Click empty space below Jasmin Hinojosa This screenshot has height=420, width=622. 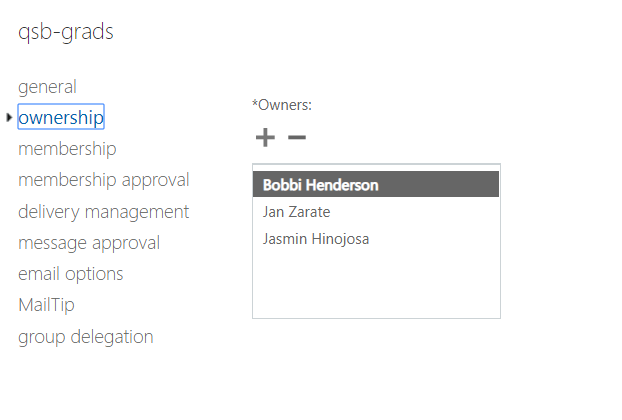coord(375,285)
